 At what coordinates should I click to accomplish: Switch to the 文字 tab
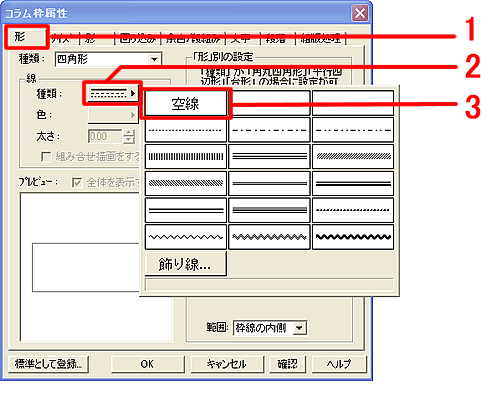(243, 39)
